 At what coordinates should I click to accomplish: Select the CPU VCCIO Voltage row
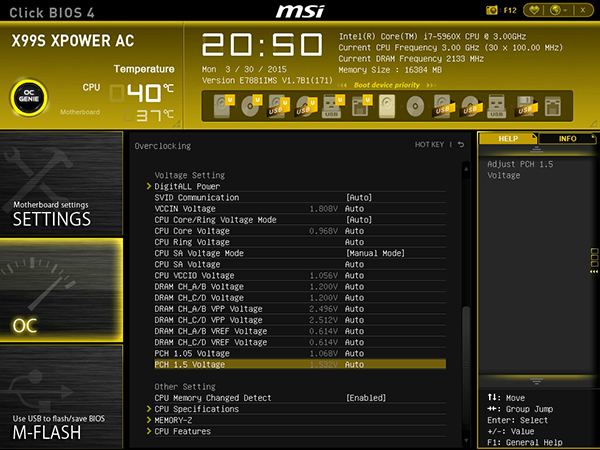point(300,275)
